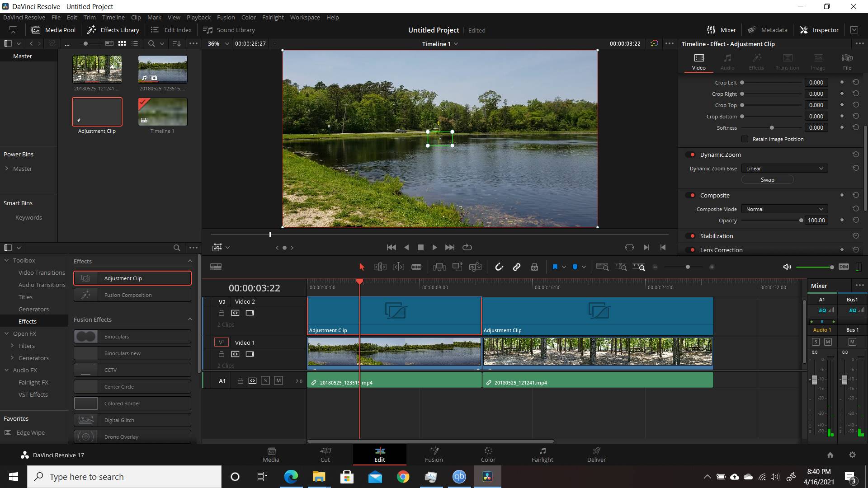This screenshot has width=868, height=488.
Task: Mute the A1 audio track
Action: pyautogui.click(x=278, y=380)
